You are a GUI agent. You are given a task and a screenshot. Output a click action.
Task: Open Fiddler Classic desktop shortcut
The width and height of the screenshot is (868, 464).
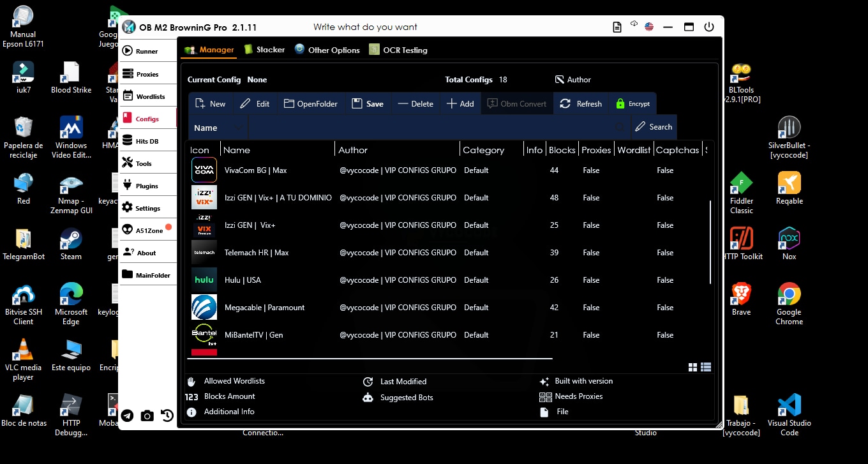pyautogui.click(x=742, y=193)
